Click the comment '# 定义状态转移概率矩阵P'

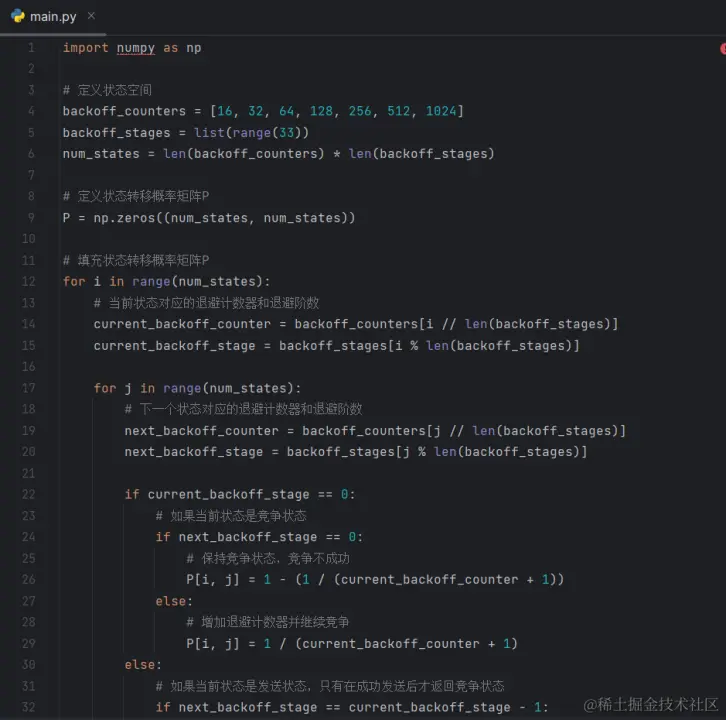(136, 196)
